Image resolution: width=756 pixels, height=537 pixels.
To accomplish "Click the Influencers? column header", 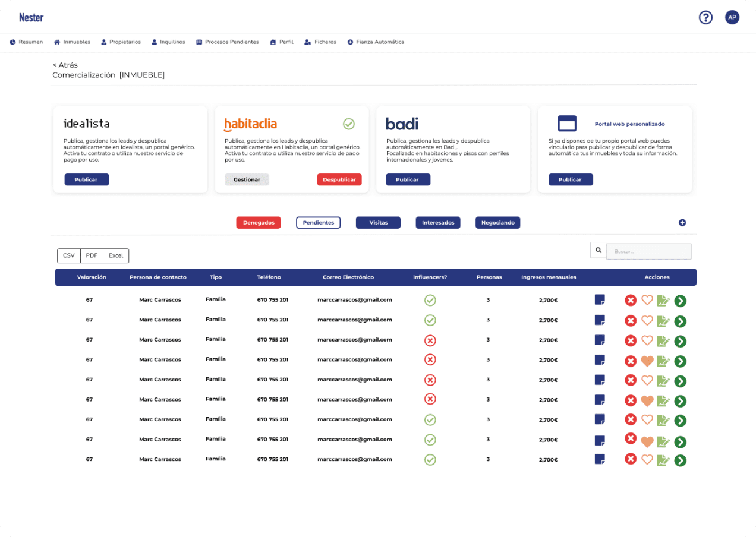I will pyautogui.click(x=430, y=277).
